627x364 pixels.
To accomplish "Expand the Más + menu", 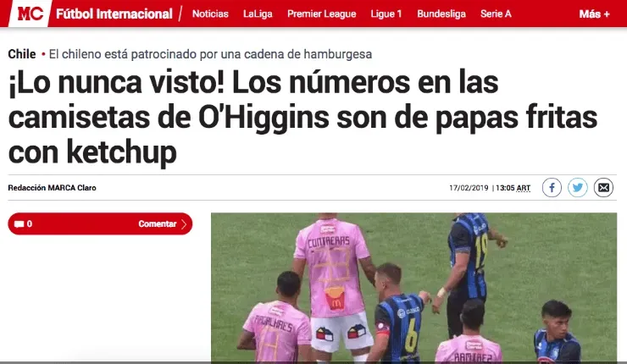I will pos(594,14).
